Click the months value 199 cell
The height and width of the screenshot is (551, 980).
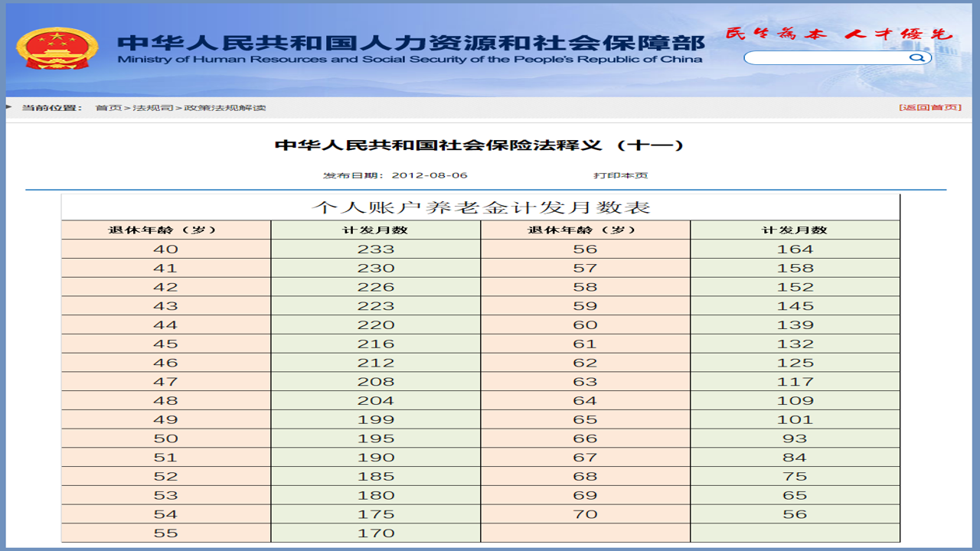coord(376,419)
